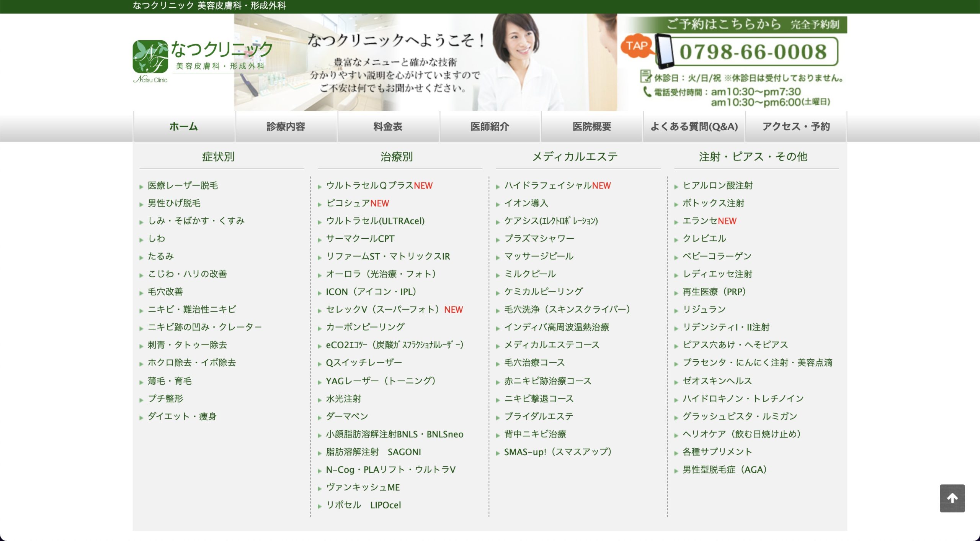Go to アクセス・予約 page
980x541 pixels.
click(795, 126)
